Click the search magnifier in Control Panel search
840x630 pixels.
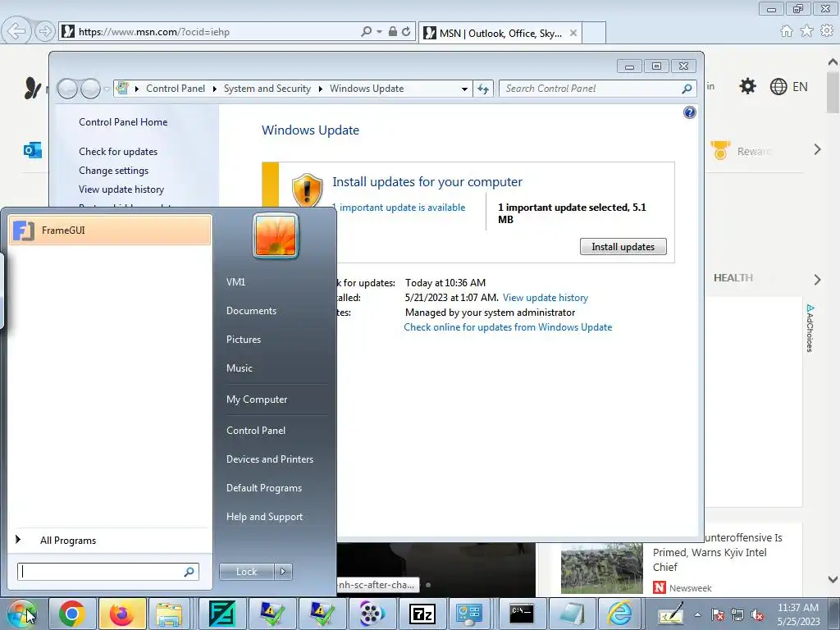687,89
